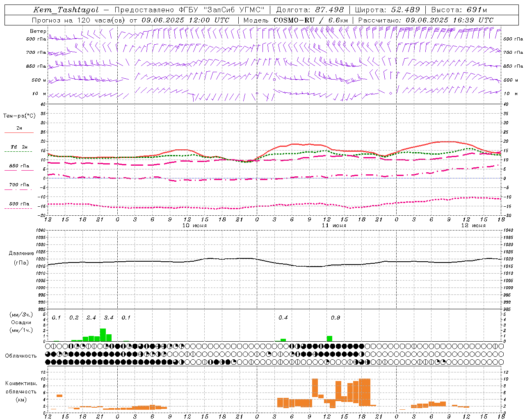Click the (мм/3ч.) precipitation unit label
This screenshot has width=525, height=420.
pos(21,315)
